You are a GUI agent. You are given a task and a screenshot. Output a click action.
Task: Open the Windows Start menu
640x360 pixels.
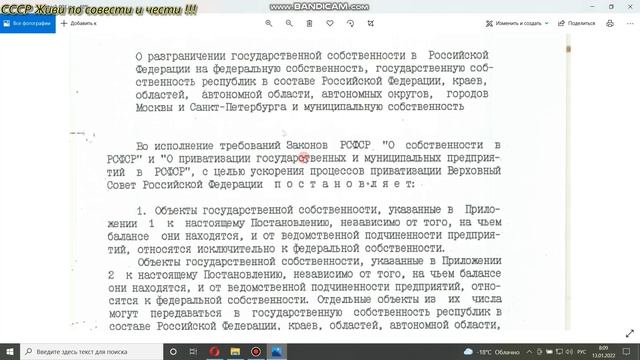coord(10,351)
